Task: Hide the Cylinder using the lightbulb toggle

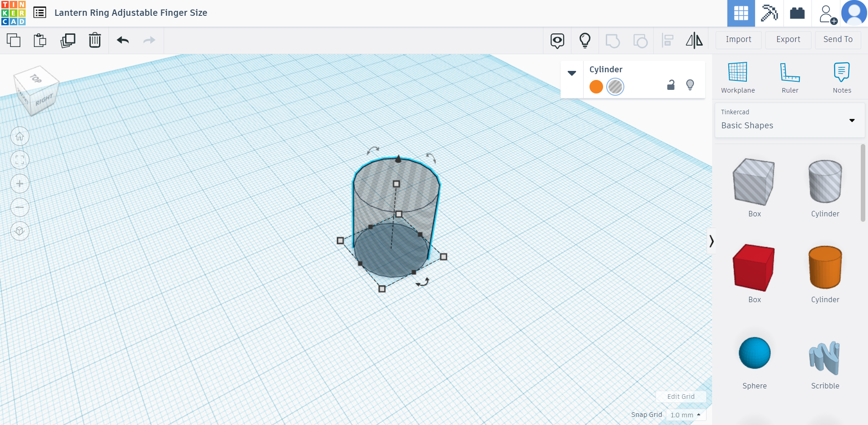Action: [690, 85]
